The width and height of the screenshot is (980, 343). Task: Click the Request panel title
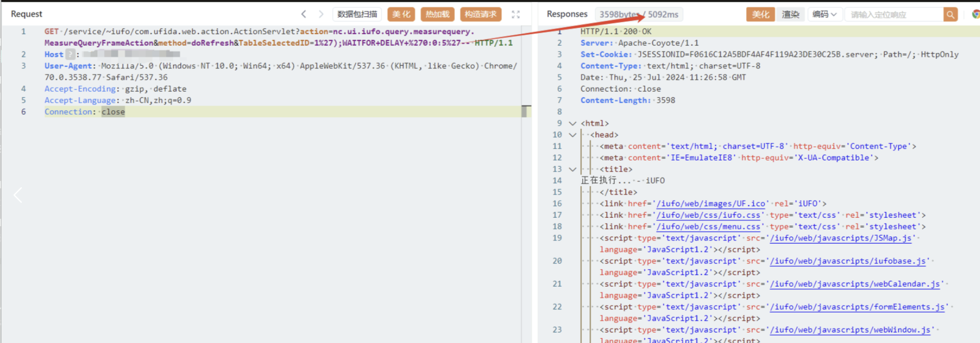tap(26, 14)
